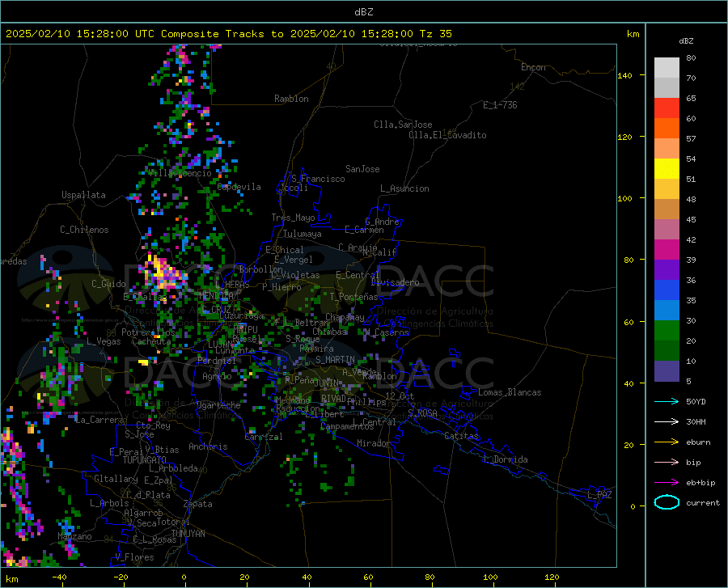Click the 'Manzano' map label
This screenshot has width=728, height=588.
tap(74, 536)
